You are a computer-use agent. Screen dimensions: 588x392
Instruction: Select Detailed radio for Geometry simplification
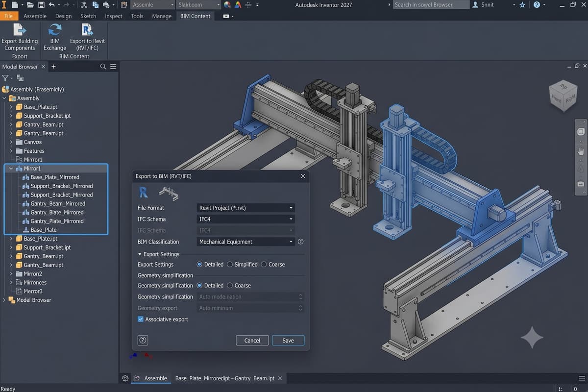199,285
